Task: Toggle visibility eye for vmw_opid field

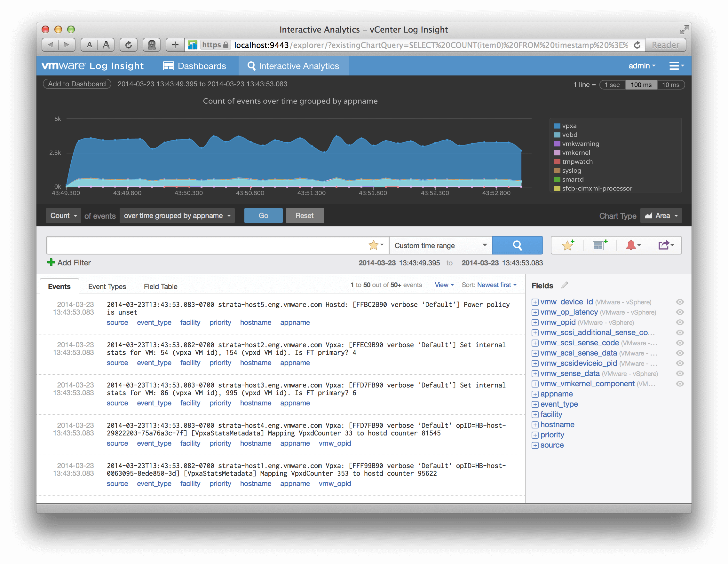Action: click(680, 323)
